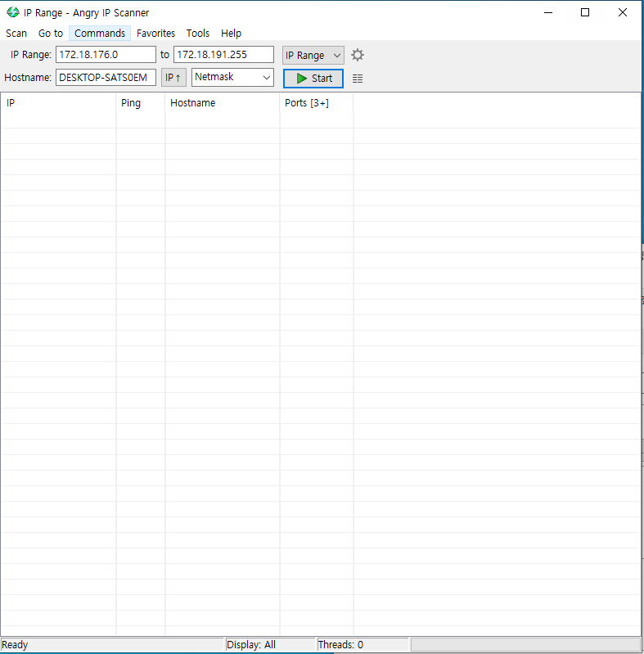This screenshot has height=654, width=644.
Task: Click the 'Hostname:' label
Action: click(x=28, y=78)
